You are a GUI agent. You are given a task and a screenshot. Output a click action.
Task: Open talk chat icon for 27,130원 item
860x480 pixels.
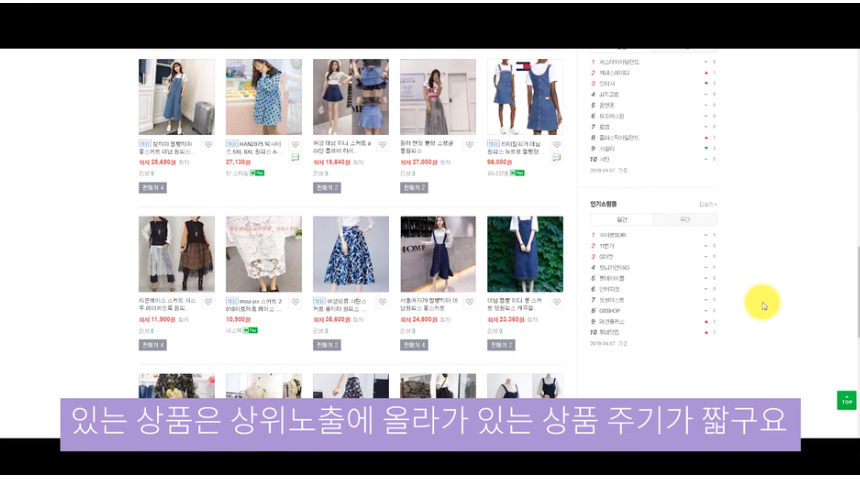click(295, 157)
